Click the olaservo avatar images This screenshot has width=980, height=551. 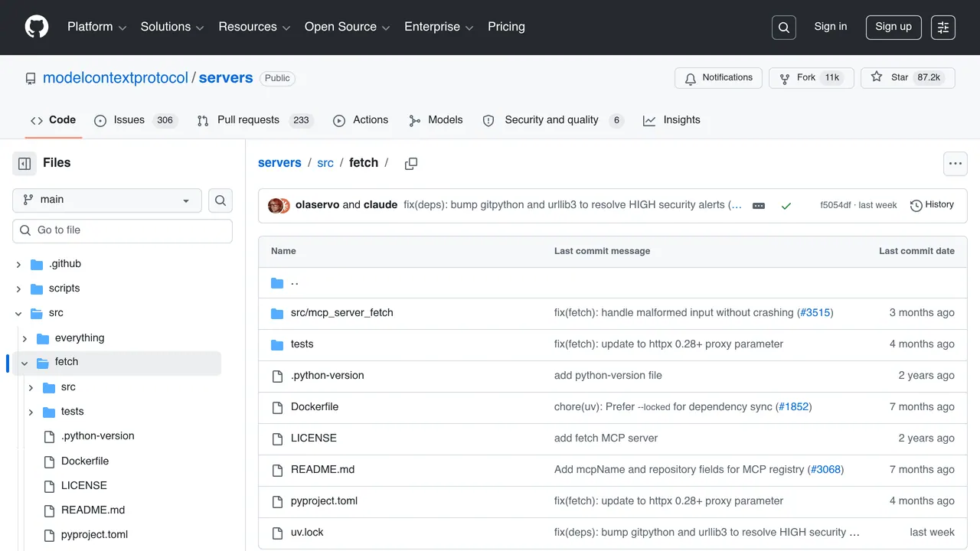[x=279, y=205]
